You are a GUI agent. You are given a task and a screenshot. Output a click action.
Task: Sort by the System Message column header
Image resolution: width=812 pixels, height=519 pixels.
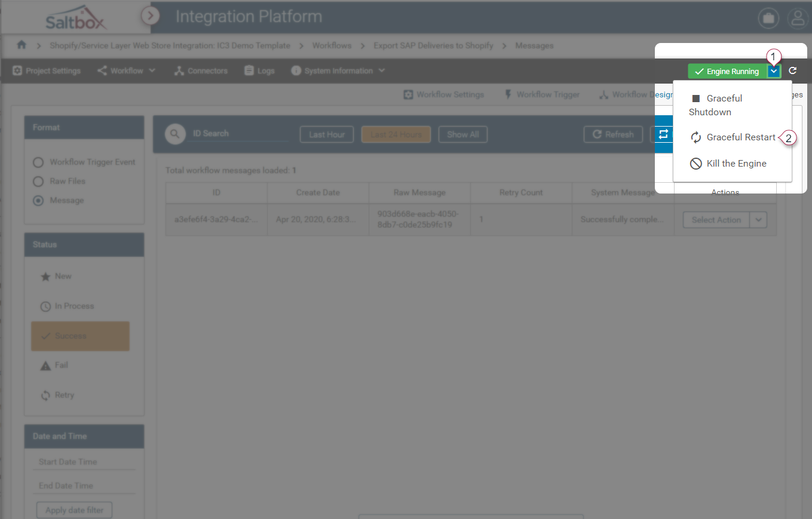623,192
